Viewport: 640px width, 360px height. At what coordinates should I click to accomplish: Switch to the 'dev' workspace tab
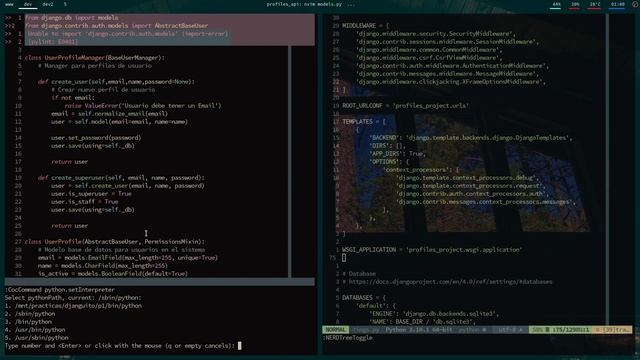[28, 4]
